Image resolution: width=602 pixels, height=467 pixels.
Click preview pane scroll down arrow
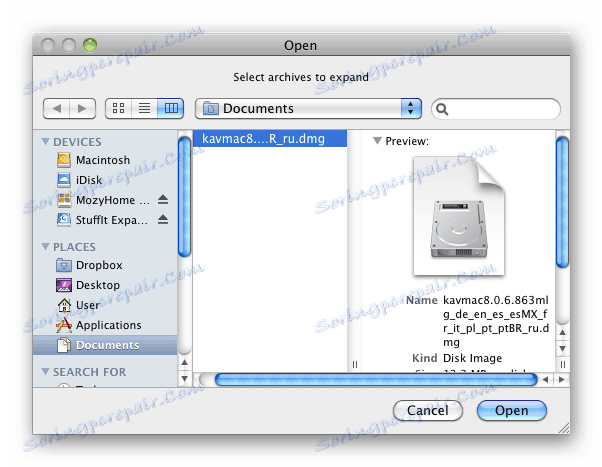tap(562, 349)
